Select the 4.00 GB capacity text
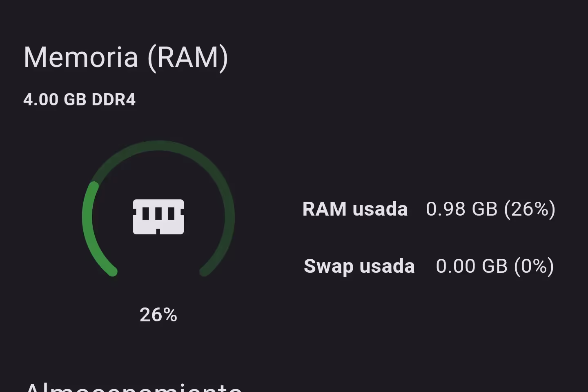Image resolution: width=588 pixels, height=392 pixels. (x=55, y=100)
